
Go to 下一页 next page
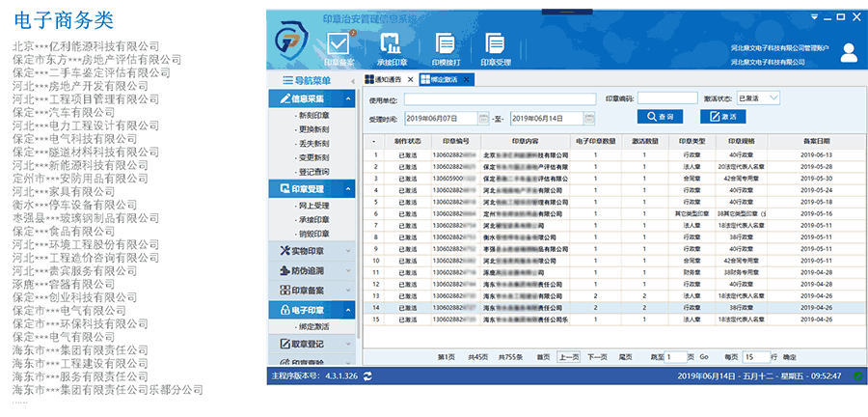597,357
